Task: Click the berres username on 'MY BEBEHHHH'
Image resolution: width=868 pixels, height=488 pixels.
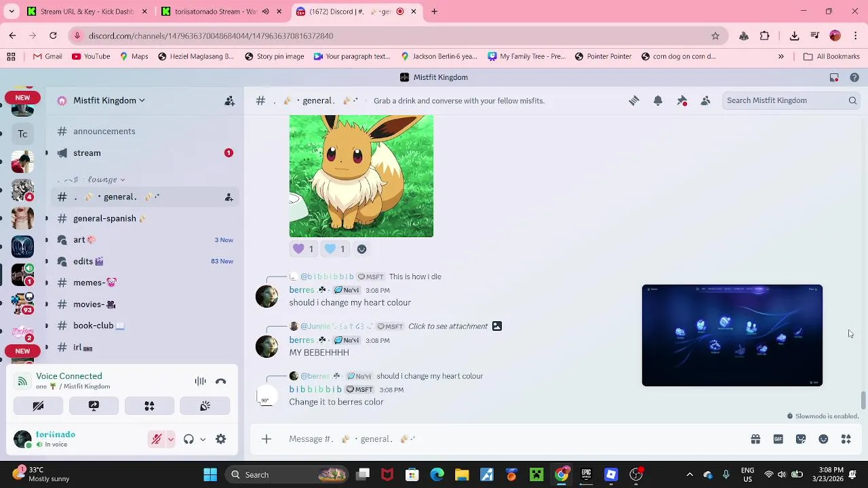Action: 302,340
